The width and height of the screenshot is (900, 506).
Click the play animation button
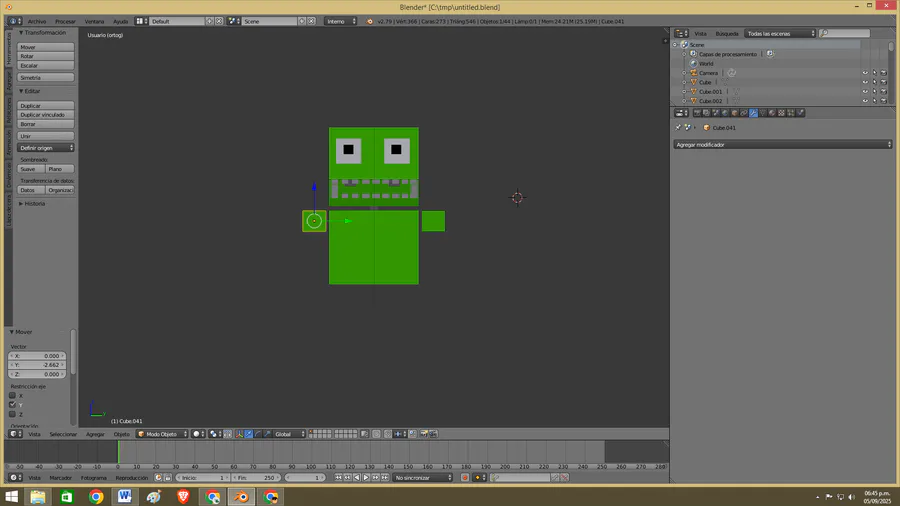pyautogui.click(x=366, y=477)
